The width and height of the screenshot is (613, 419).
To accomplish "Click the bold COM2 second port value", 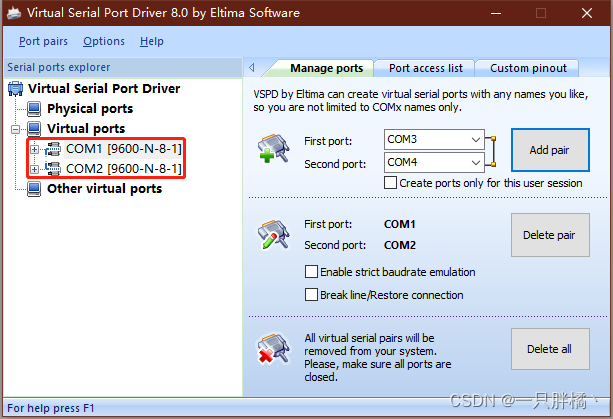I will (400, 245).
